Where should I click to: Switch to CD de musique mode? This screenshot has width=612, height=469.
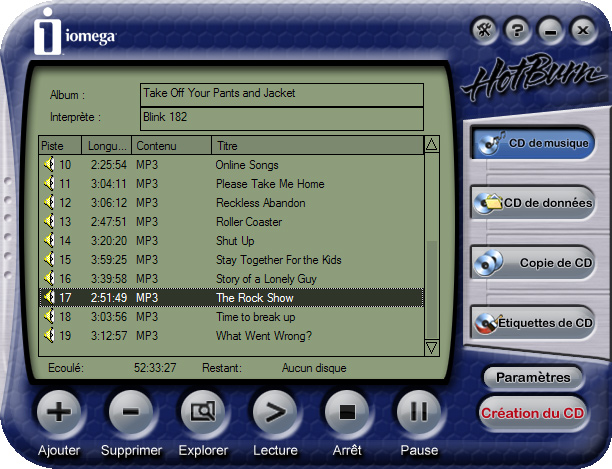pos(533,143)
